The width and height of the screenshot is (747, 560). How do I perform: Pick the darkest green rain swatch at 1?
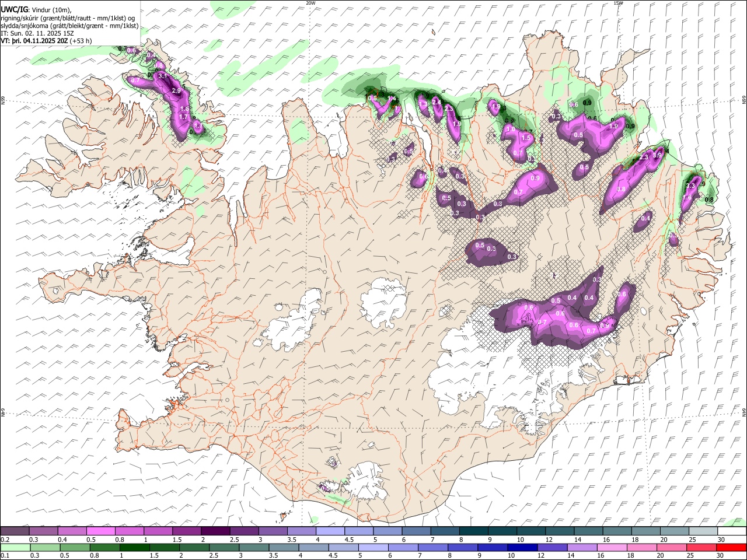point(135,547)
